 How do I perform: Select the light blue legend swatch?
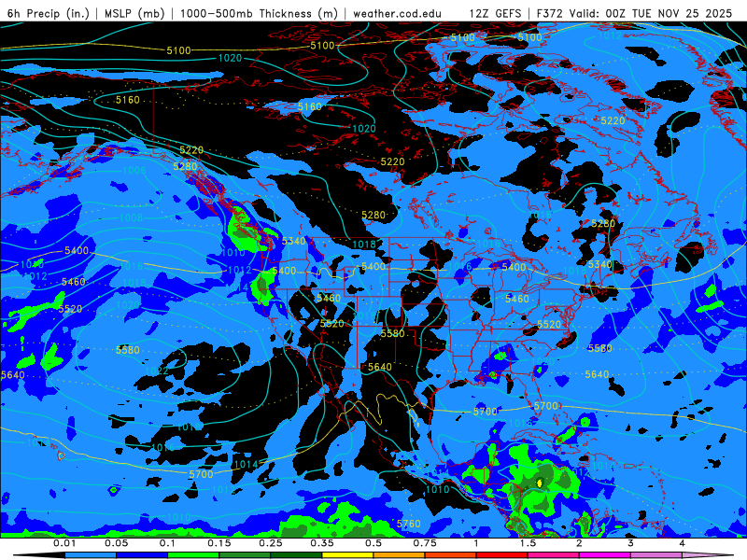coord(91,555)
